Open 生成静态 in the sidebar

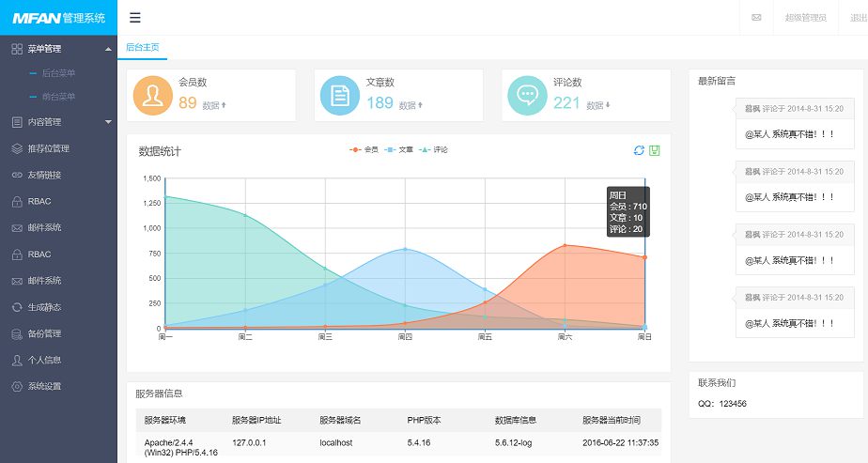click(44, 307)
